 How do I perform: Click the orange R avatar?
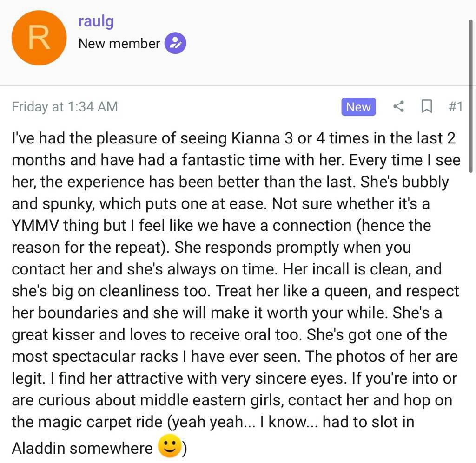pyautogui.click(x=39, y=38)
